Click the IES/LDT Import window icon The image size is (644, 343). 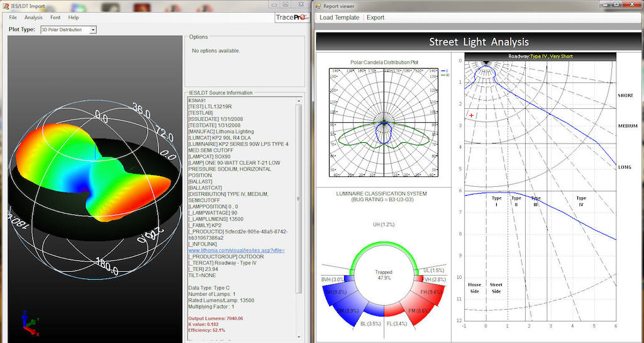coord(6,5)
